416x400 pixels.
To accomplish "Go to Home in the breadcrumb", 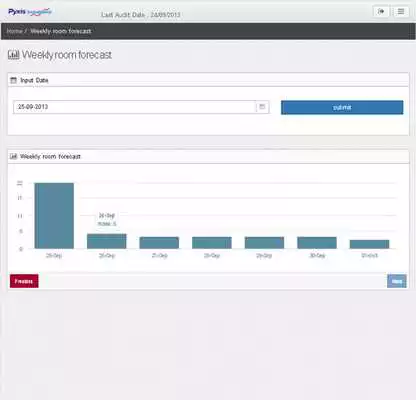I will 14,31.
